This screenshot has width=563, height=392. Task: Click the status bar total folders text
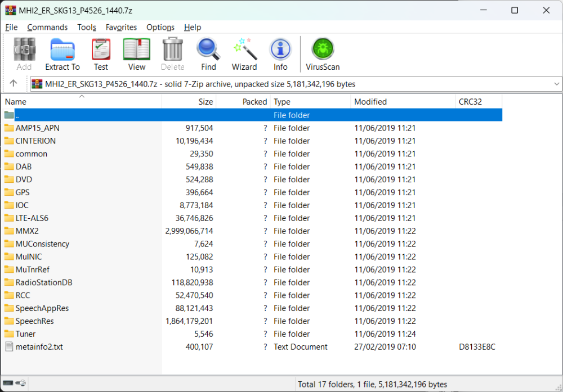372,385
